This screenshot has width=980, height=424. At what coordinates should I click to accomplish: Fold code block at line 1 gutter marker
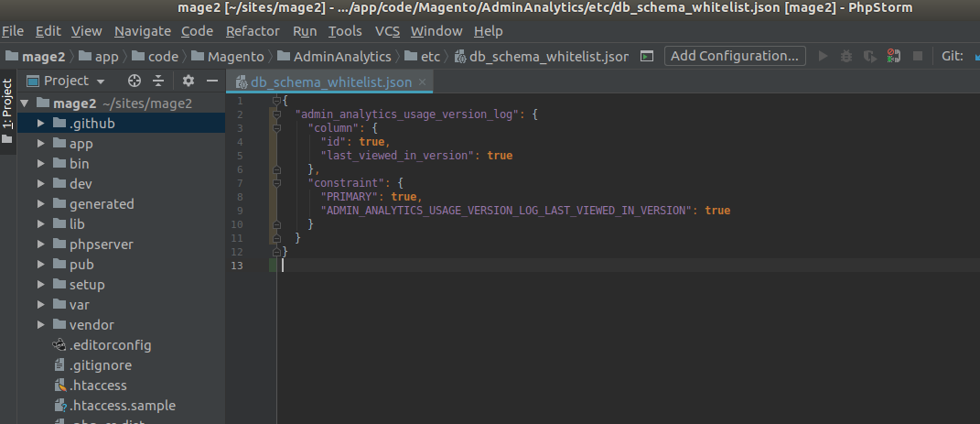[276, 100]
